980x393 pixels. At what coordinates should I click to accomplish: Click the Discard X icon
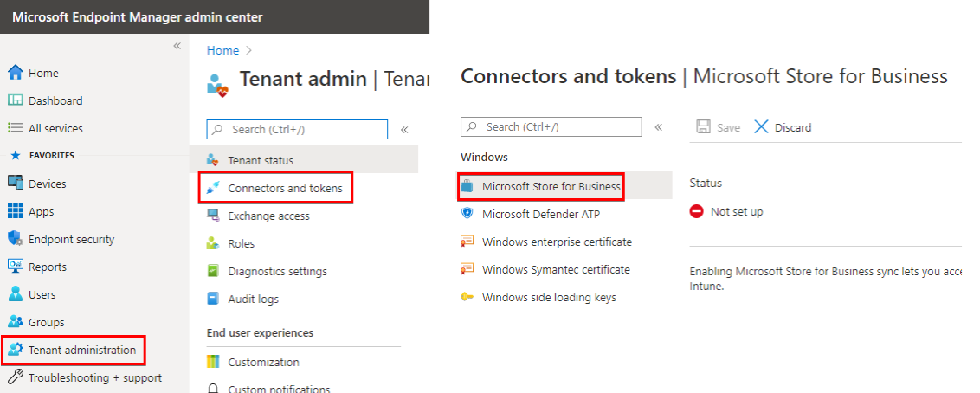tap(761, 127)
